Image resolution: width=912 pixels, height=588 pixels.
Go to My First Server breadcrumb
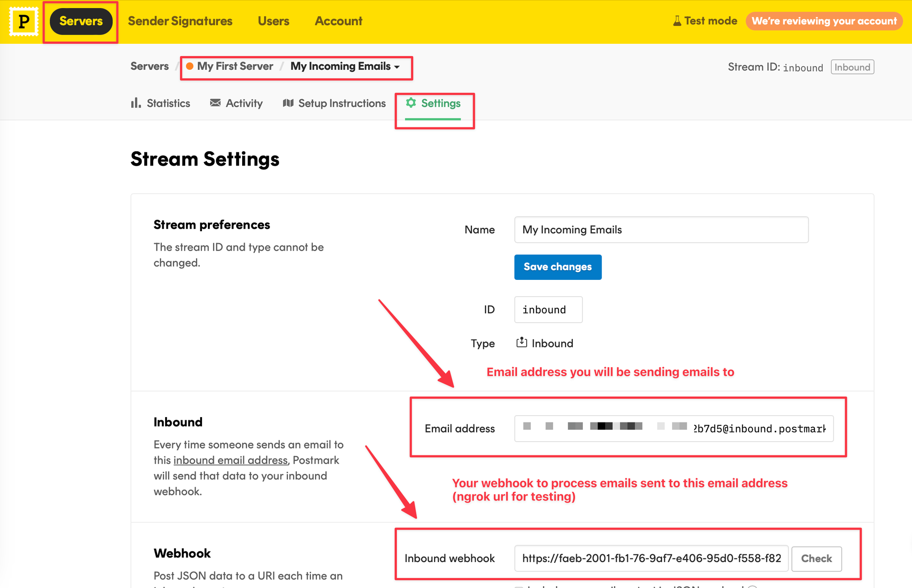(x=235, y=66)
